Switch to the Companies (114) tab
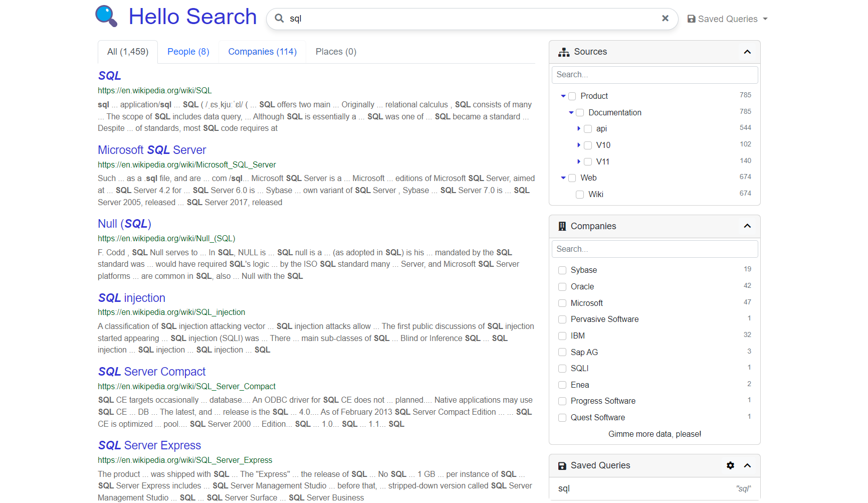This screenshot has height=503, width=868. click(x=262, y=52)
